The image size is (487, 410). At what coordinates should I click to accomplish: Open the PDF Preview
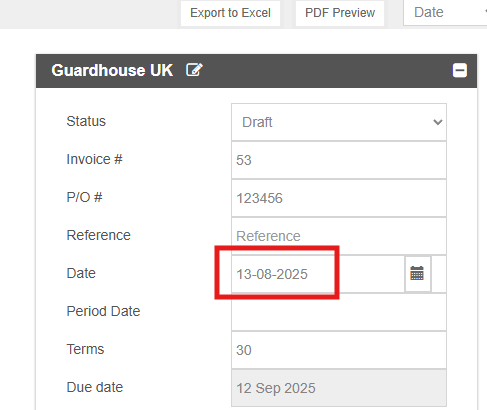tap(340, 13)
